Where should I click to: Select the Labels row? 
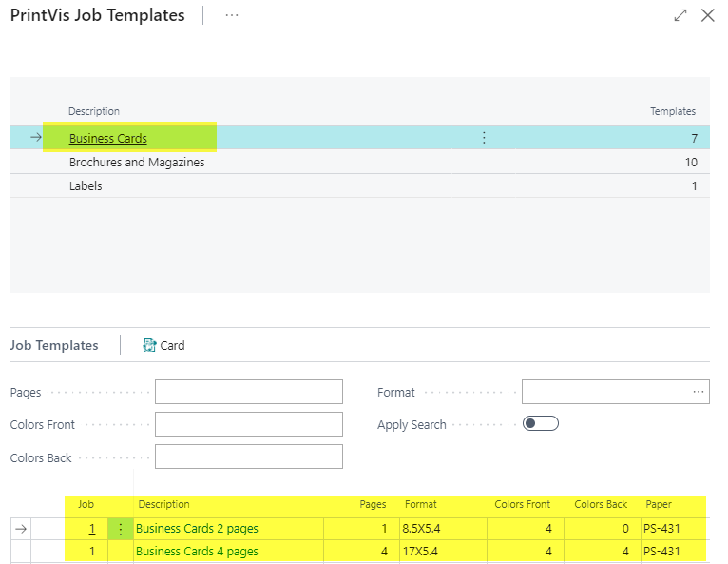pyautogui.click(x=360, y=185)
